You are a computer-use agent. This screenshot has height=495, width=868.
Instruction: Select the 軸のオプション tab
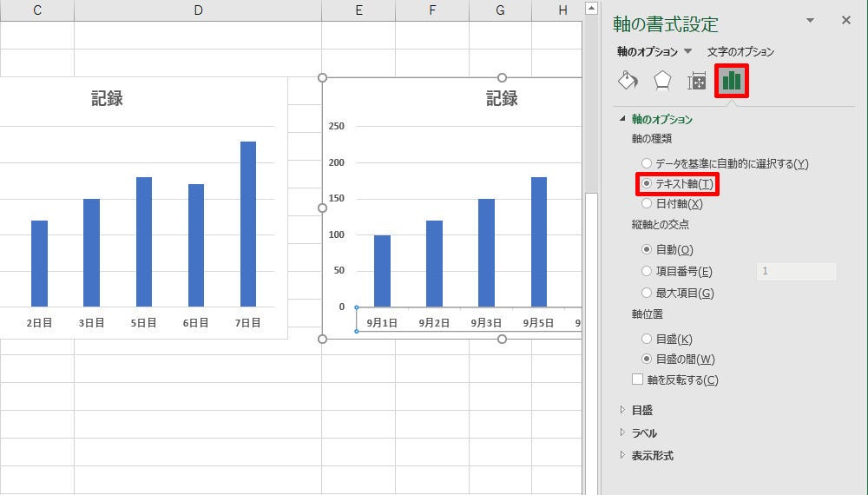click(648, 51)
